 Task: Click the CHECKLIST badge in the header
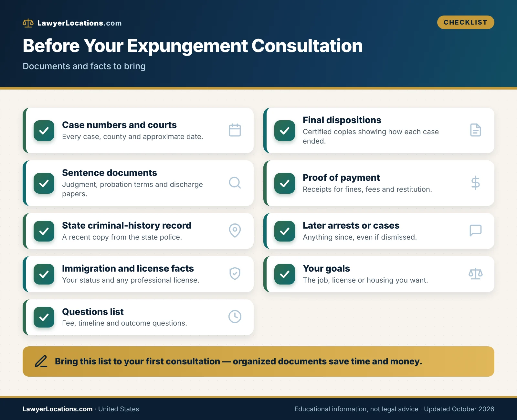[x=466, y=22]
